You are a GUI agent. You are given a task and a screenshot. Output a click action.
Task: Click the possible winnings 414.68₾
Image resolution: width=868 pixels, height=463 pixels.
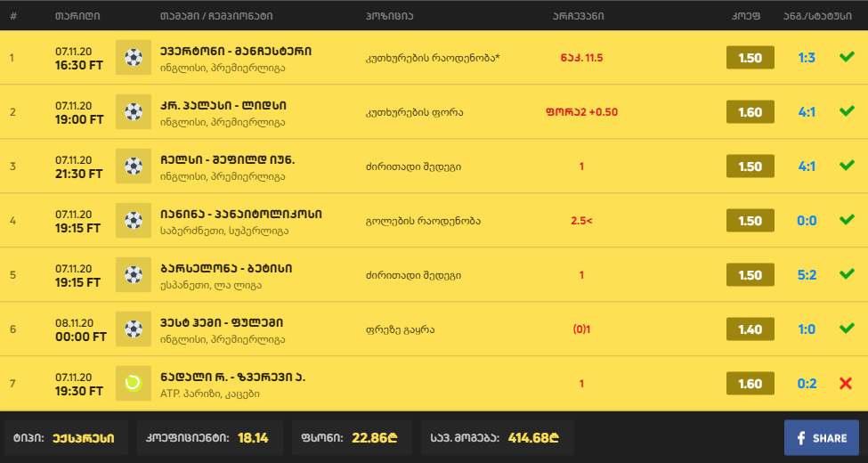click(x=533, y=438)
